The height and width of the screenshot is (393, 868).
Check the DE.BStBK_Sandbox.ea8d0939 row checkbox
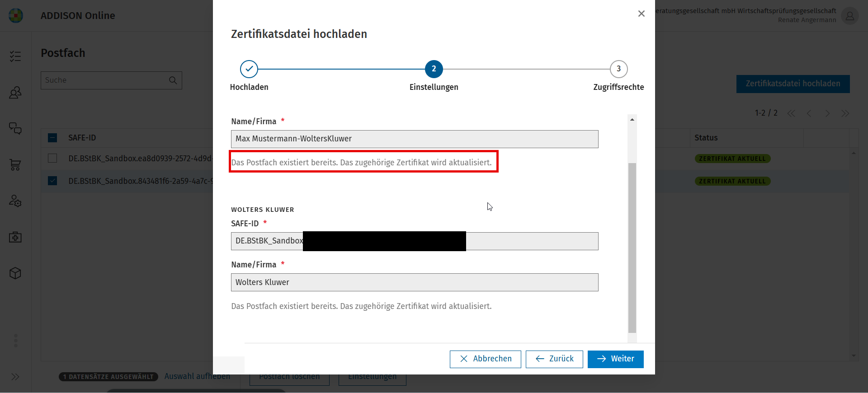tap(52, 158)
